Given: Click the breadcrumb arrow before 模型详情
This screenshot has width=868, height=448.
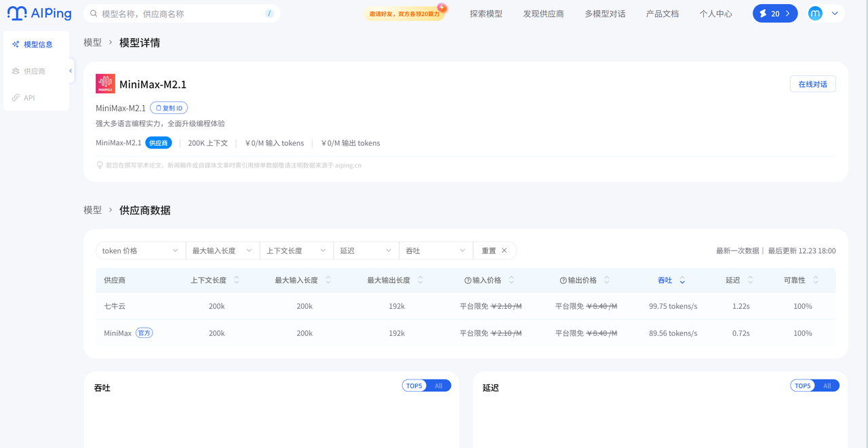Looking at the screenshot, I should click(x=111, y=42).
